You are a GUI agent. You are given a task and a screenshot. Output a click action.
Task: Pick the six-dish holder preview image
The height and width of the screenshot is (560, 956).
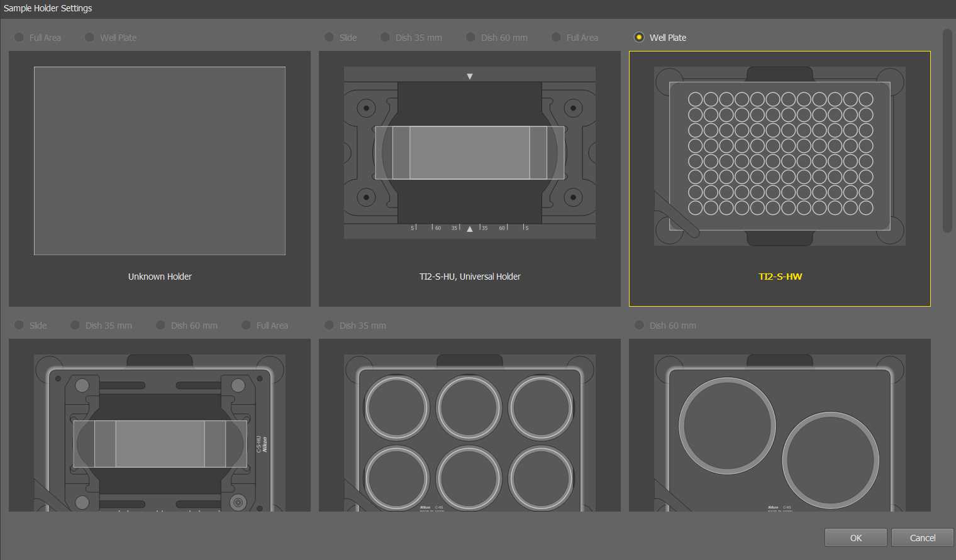click(x=469, y=432)
